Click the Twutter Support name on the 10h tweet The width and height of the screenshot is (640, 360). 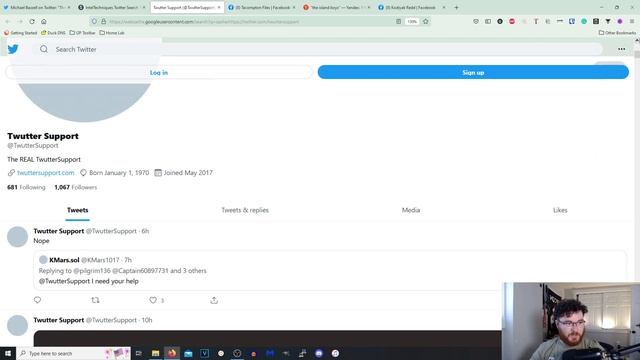click(x=59, y=320)
